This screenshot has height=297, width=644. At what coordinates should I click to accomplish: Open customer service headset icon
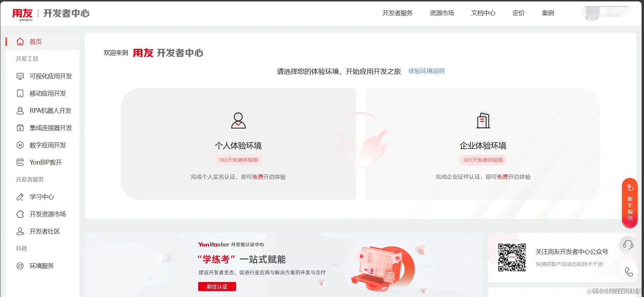(628, 245)
